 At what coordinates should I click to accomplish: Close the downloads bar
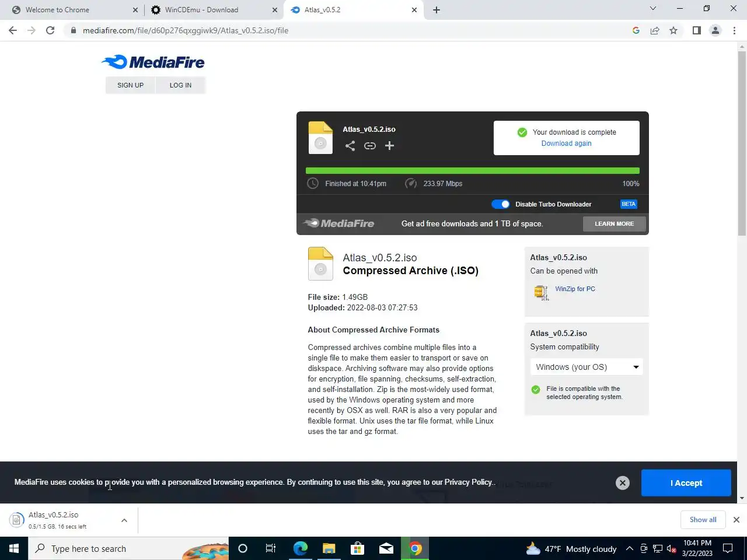pos(736,520)
